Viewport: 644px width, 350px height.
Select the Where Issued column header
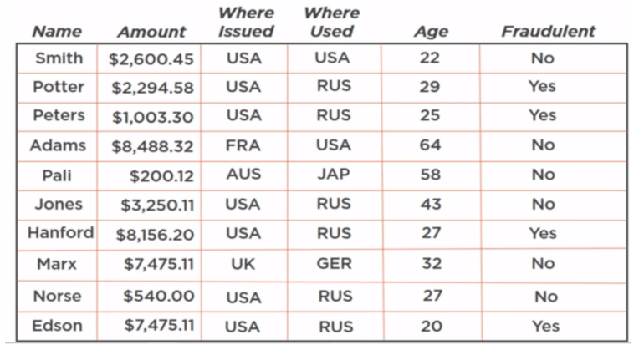pos(246,23)
